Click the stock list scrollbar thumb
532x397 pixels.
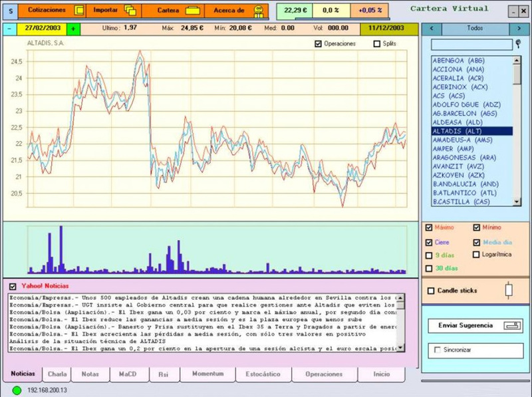(x=517, y=74)
